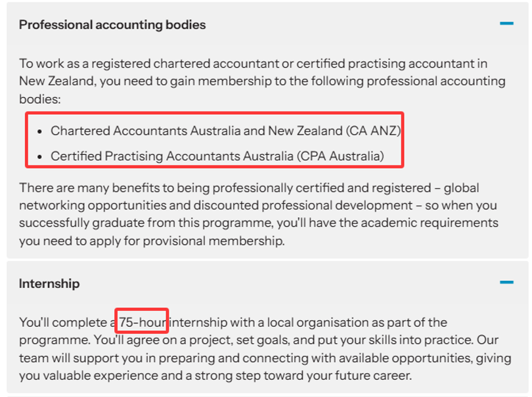Click the Internship section heading

click(x=49, y=283)
